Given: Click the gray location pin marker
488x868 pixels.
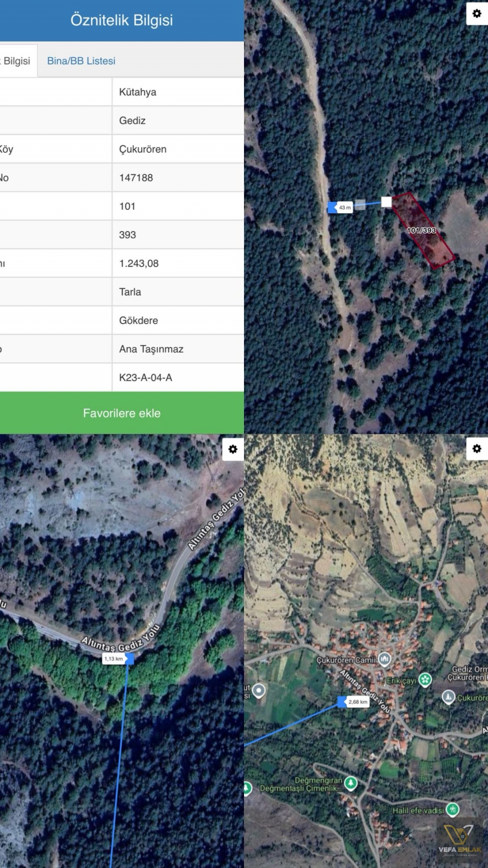Looking at the screenshot, I should pos(258,690).
